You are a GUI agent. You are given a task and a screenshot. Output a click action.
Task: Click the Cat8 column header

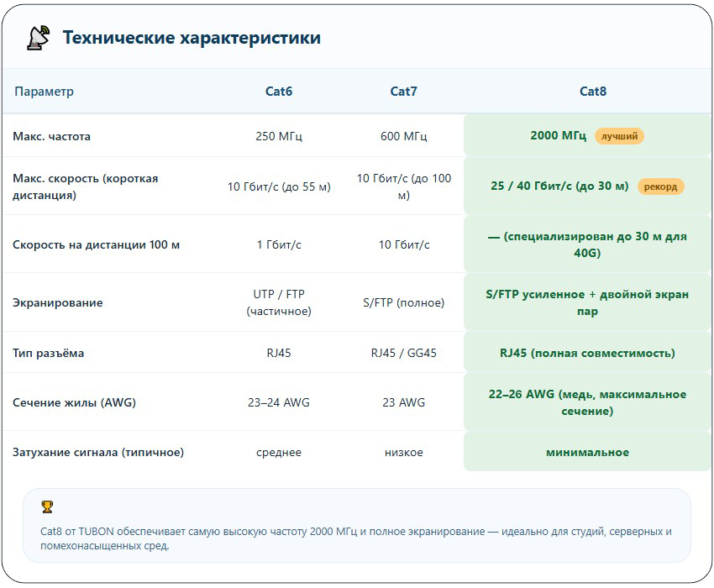(593, 91)
